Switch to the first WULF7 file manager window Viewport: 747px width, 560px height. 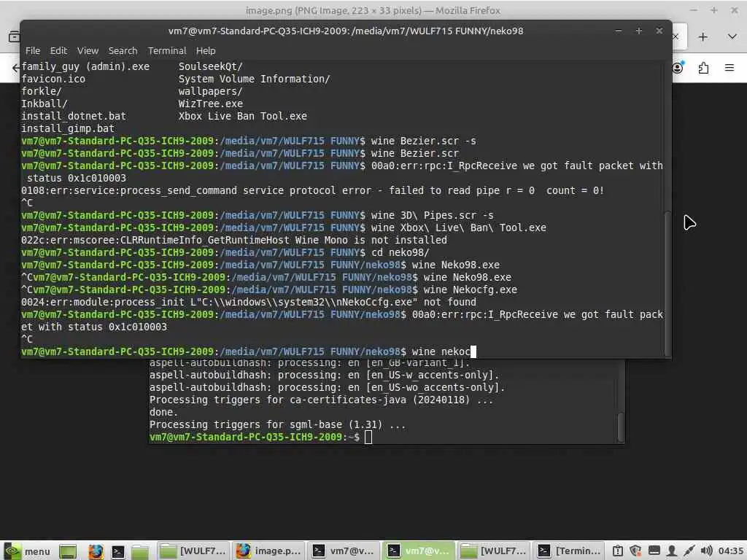click(193, 551)
